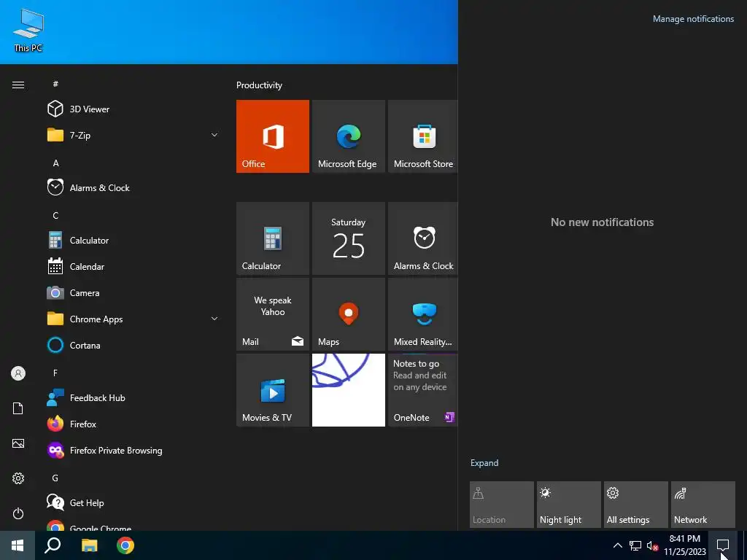Click the network tray icon
The width and height of the screenshot is (747, 560).
tap(635, 545)
